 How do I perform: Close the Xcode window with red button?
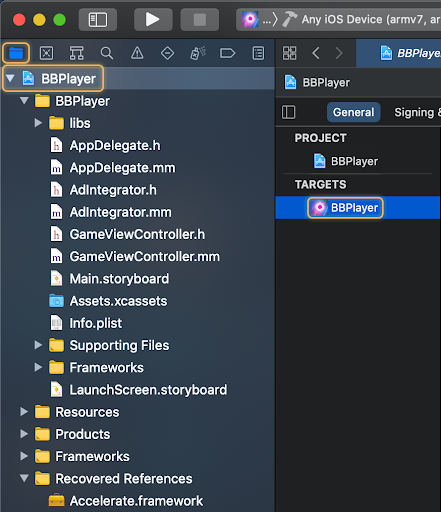tap(19, 20)
